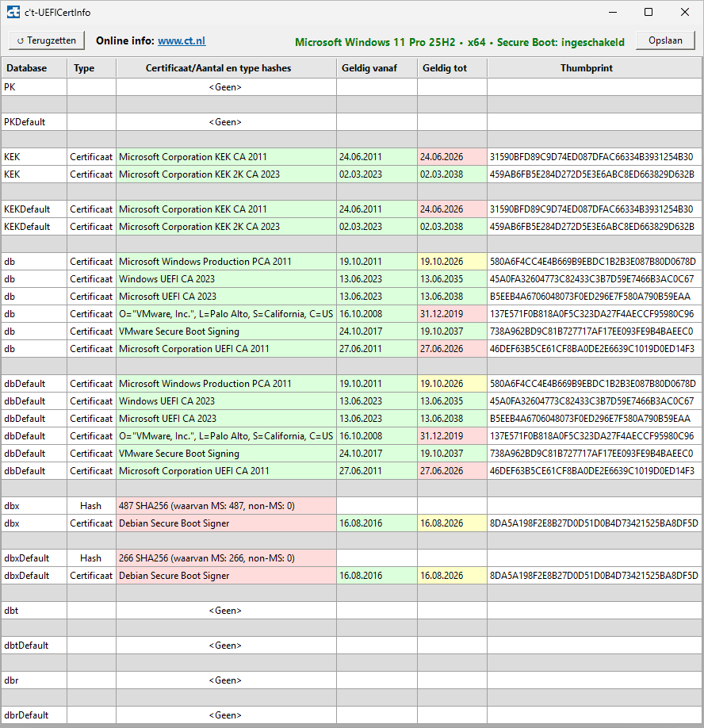Click the PK <Geen> certificate cell
This screenshot has width=704, height=728.
(x=226, y=87)
